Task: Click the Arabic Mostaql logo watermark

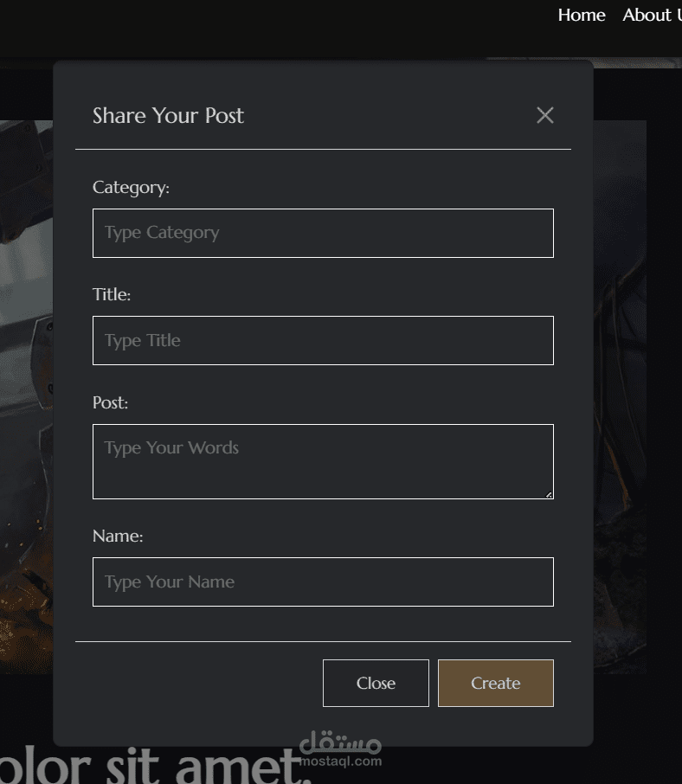Action: point(340,742)
